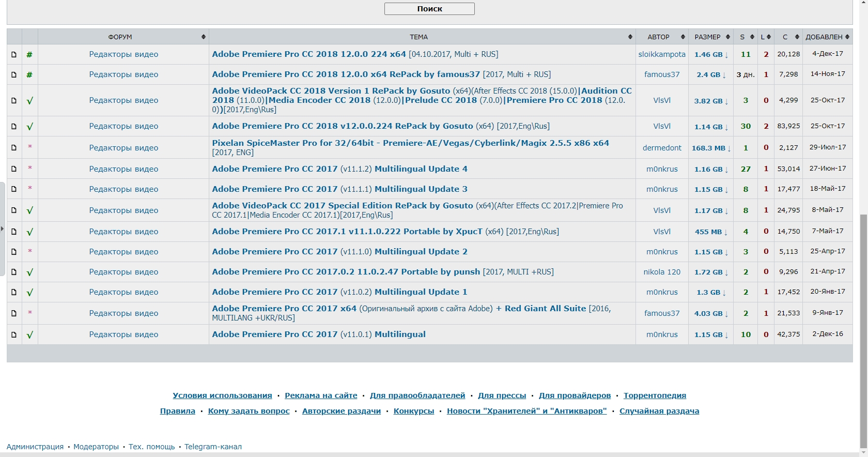Sort table by АВТОР column header

pyautogui.click(x=662, y=37)
